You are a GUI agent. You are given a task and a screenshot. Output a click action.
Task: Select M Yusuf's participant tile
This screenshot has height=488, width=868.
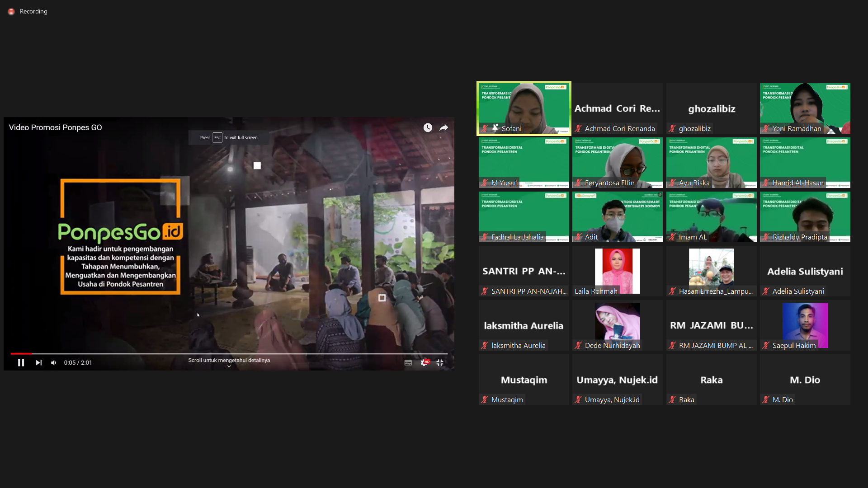[524, 163]
